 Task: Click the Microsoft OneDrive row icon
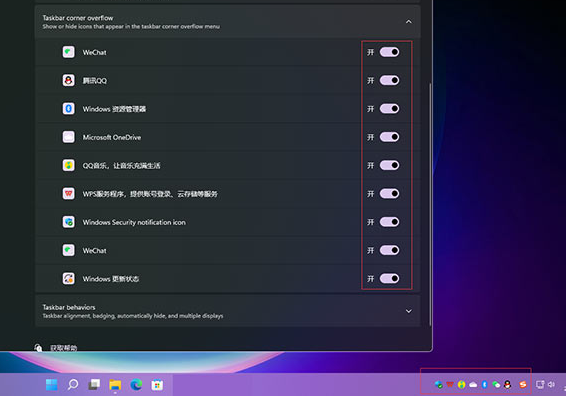click(69, 137)
